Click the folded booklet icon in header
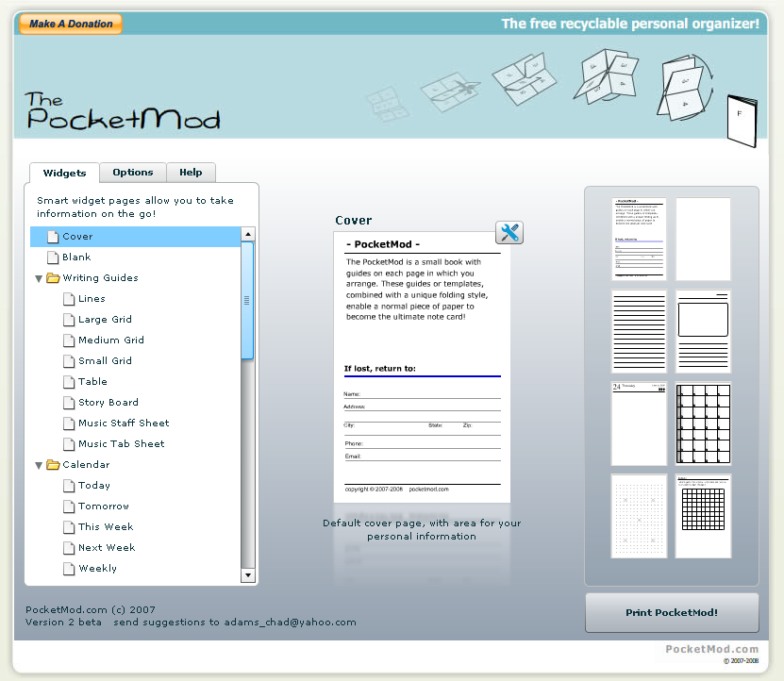Image resolution: width=784 pixels, height=681 pixels. (x=742, y=121)
